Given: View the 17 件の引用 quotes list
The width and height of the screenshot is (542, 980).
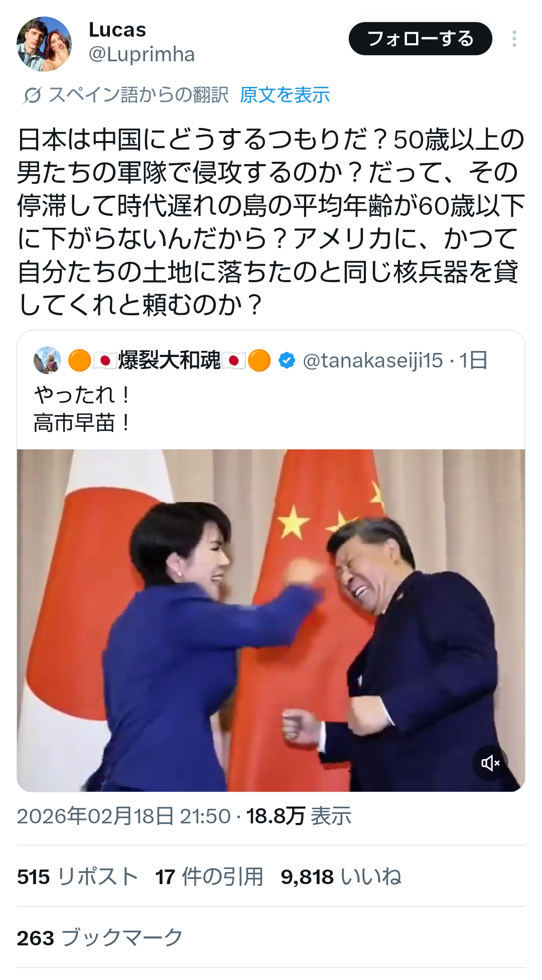Looking at the screenshot, I should coord(209,877).
